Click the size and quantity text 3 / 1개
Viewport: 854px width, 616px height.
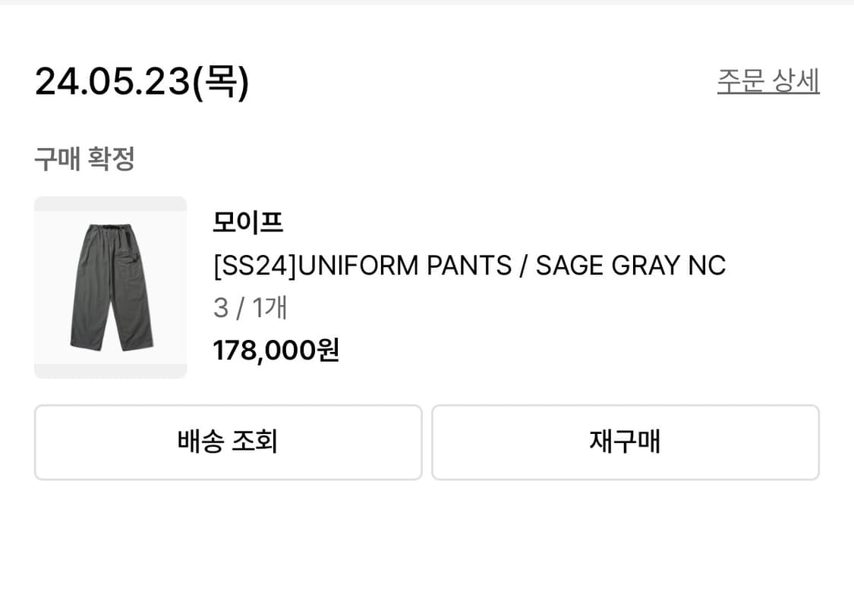[248, 308]
